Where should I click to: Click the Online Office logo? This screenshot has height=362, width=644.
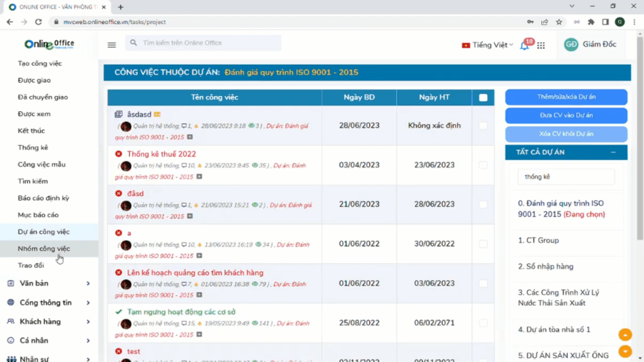coord(49,44)
